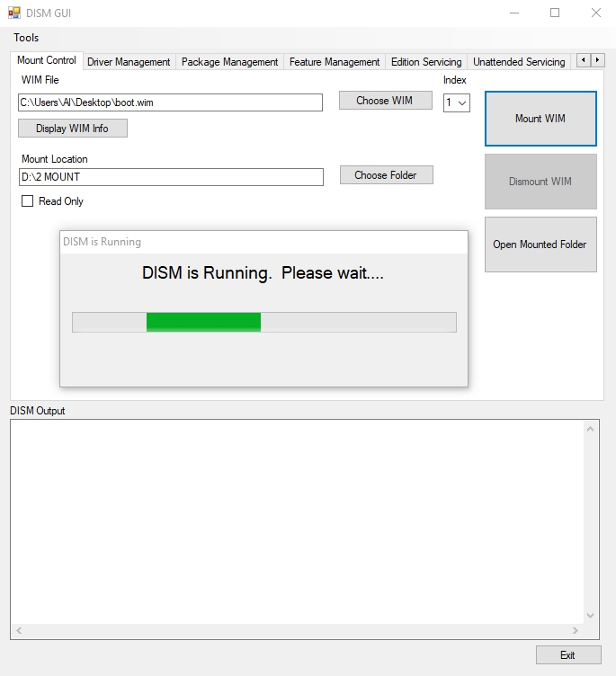This screenshot has height=676, width=616.
Task: Click the "DISM Output" label
Action: pyautogui.click(x=38, y=411)
